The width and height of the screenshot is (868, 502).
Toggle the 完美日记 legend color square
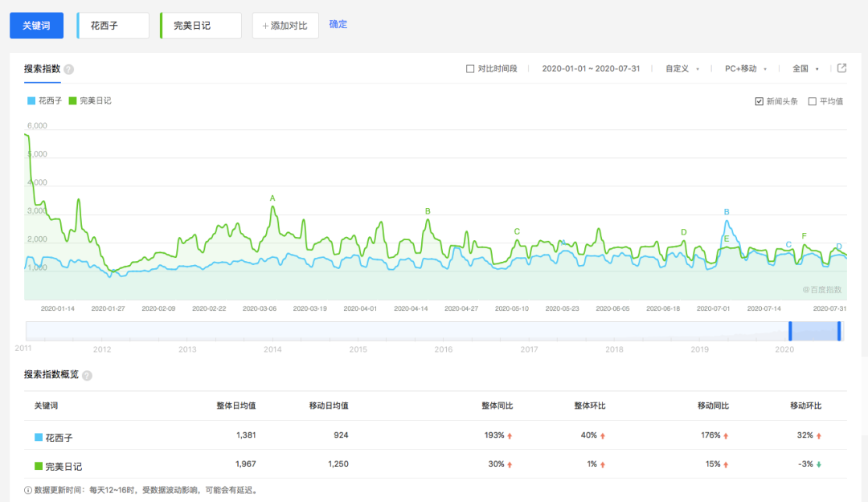click(x=72, y=100)
